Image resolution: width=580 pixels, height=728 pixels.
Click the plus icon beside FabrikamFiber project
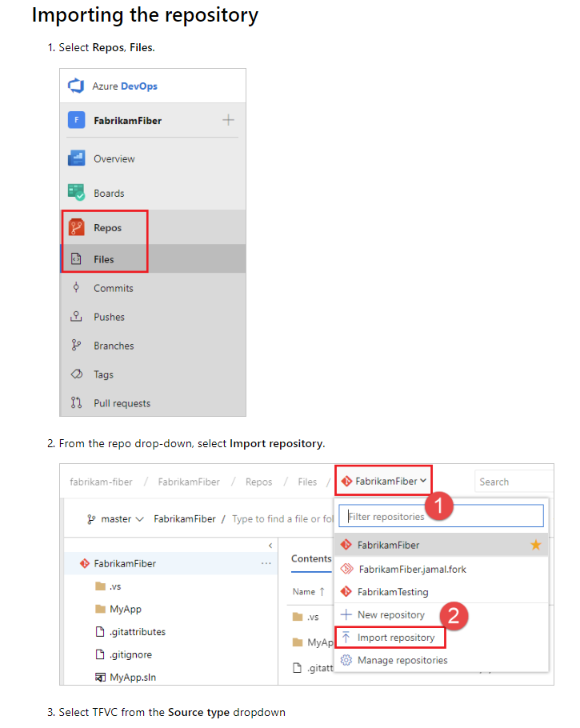coord(228,120)
